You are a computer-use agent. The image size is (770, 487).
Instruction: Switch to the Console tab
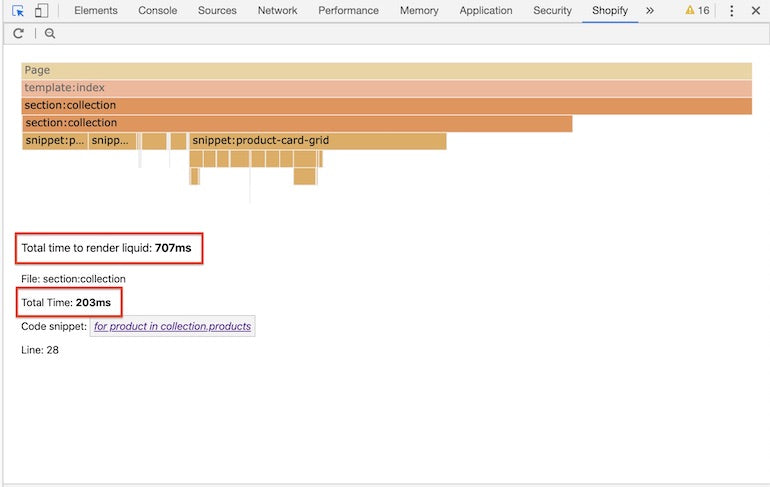(158, 10)
